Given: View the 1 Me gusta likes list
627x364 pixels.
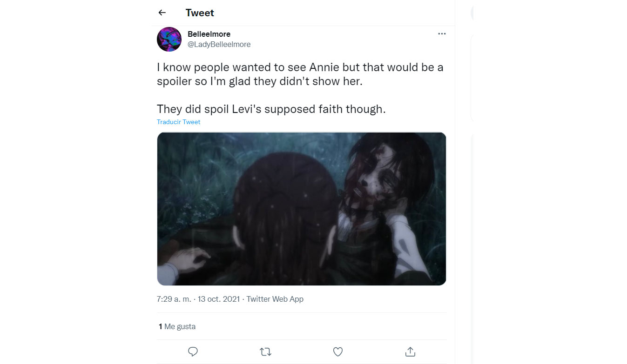Looking at the screenshot, I should point(177,326).
